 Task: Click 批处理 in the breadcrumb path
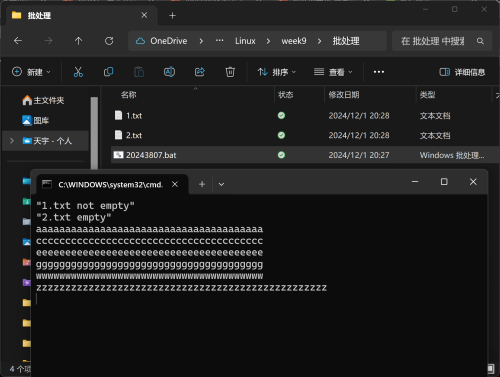click(346, 41)
